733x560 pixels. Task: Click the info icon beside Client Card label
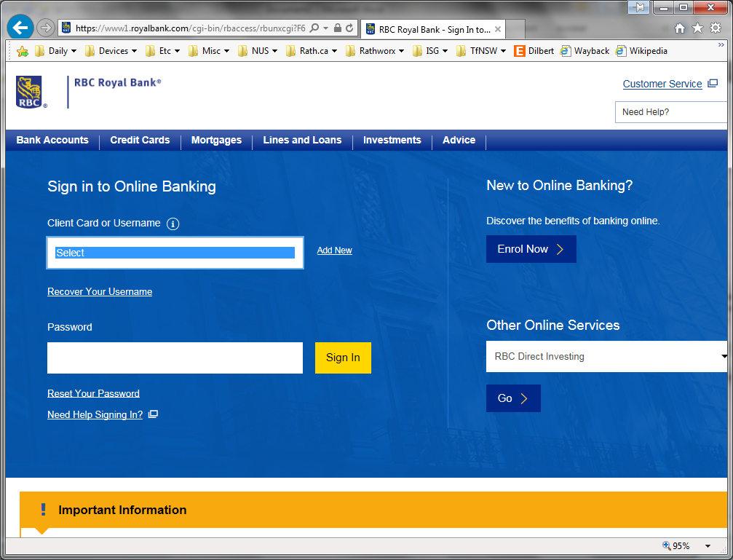coord(173,224)
